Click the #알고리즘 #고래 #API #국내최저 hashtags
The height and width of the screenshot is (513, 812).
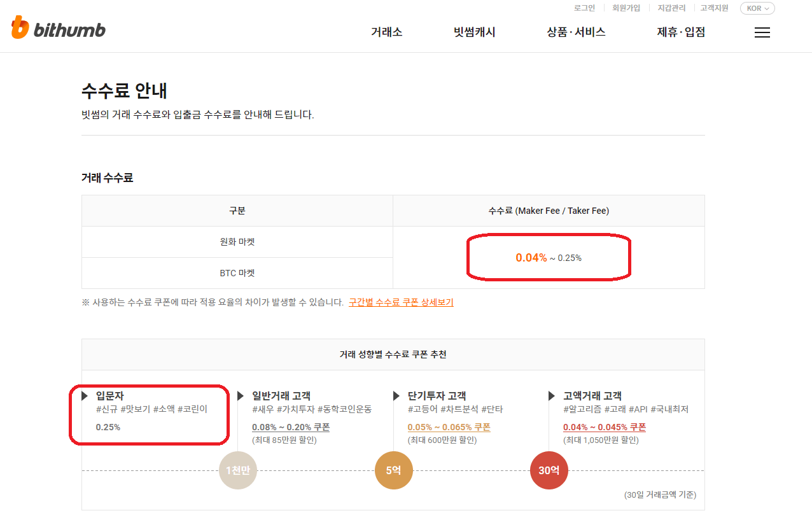(626, 409)
